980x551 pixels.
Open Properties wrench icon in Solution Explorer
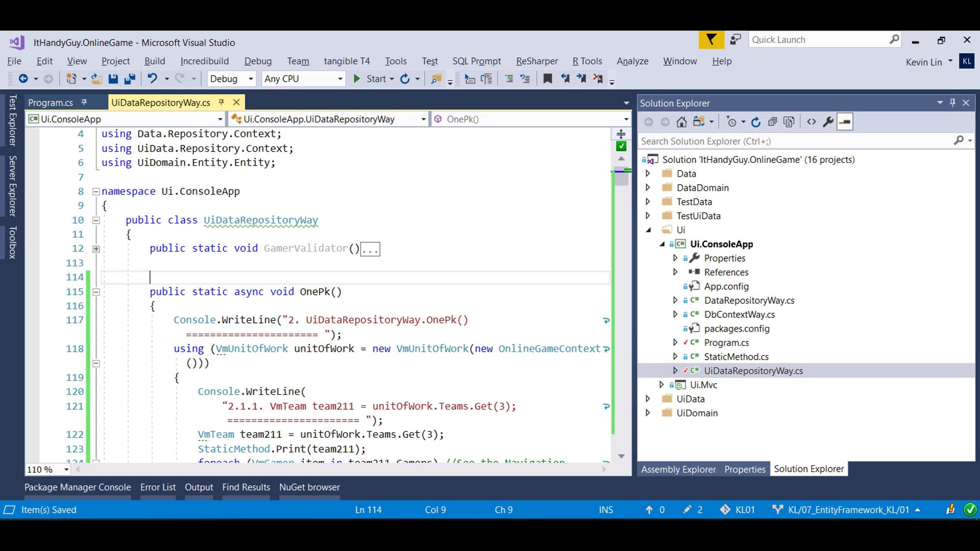[828, 122]
